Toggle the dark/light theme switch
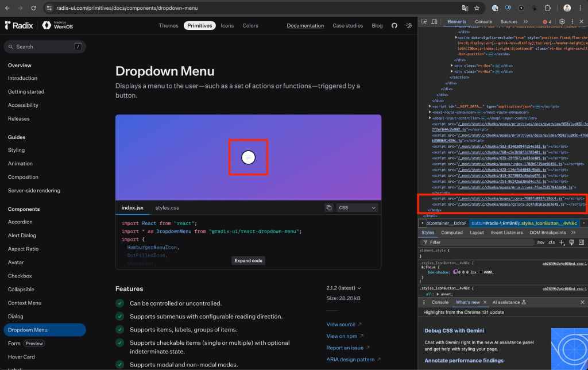Viewport: 588px width, 370px height. point(408,25)
